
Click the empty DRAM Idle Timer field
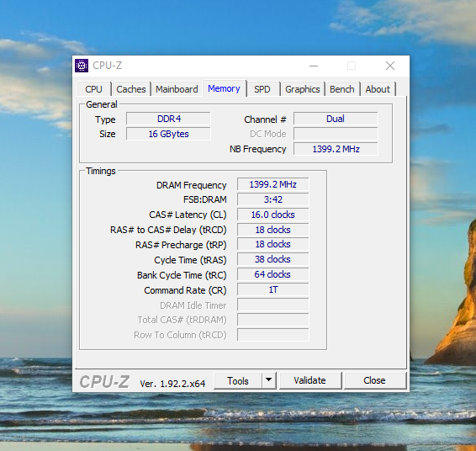click(x=273, y=305)
